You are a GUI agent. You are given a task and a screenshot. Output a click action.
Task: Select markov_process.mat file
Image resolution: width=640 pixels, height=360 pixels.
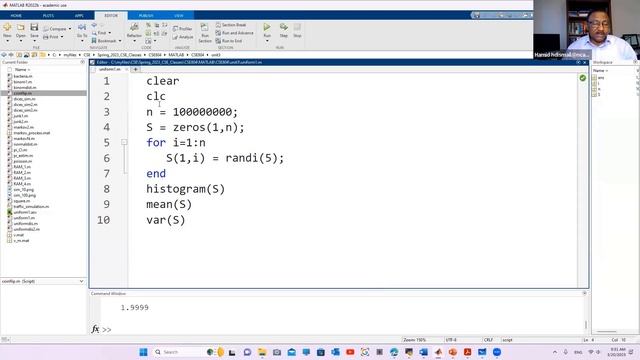point(31,133)
